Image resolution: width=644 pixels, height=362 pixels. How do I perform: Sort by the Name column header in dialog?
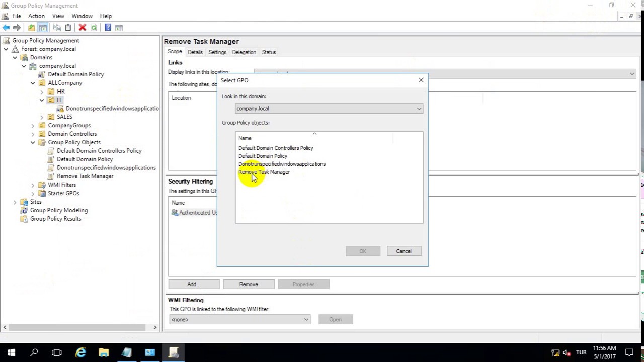click(329, 138)
